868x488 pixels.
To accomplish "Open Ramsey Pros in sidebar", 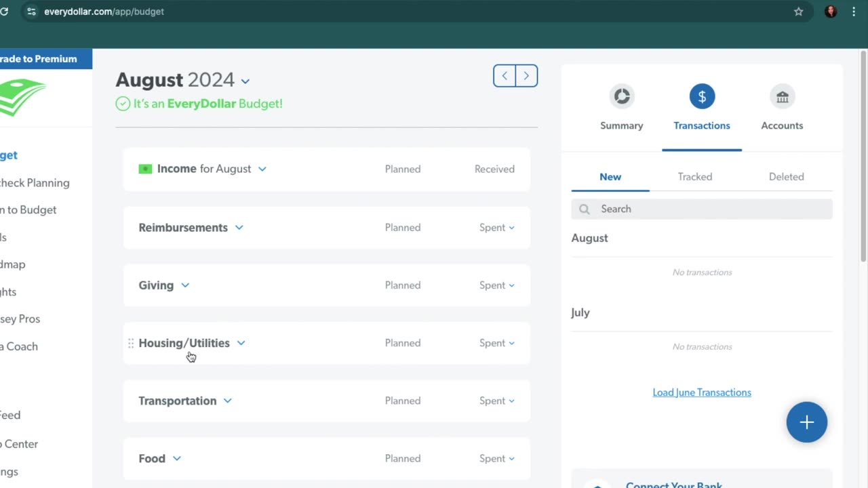I will coord(20,319).
